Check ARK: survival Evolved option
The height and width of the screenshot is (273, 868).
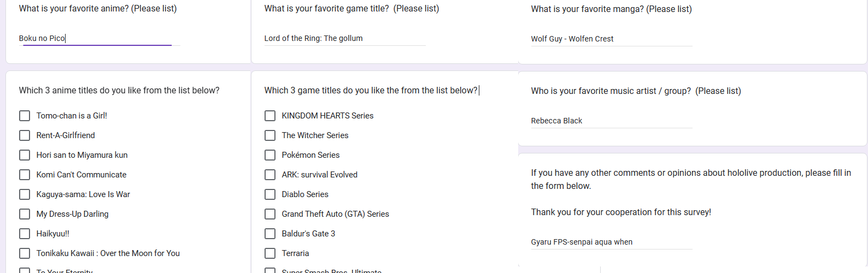coord(270,175)
